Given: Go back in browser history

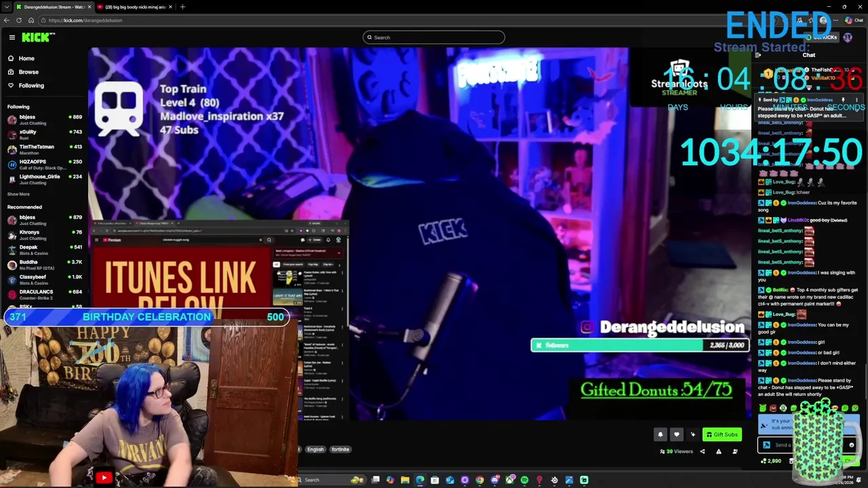Looking at the screenshot, I should 7,20.
